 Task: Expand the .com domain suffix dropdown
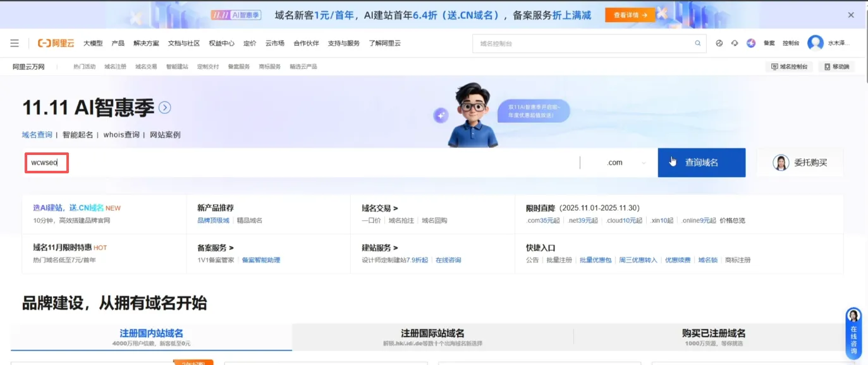tap(620, 163)
